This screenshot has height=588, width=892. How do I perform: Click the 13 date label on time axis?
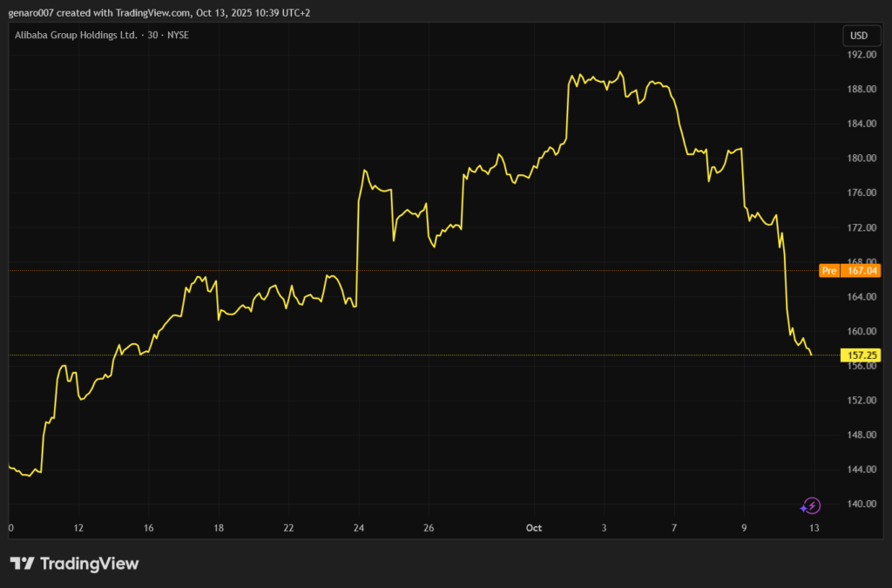click(x=814, y=528)
